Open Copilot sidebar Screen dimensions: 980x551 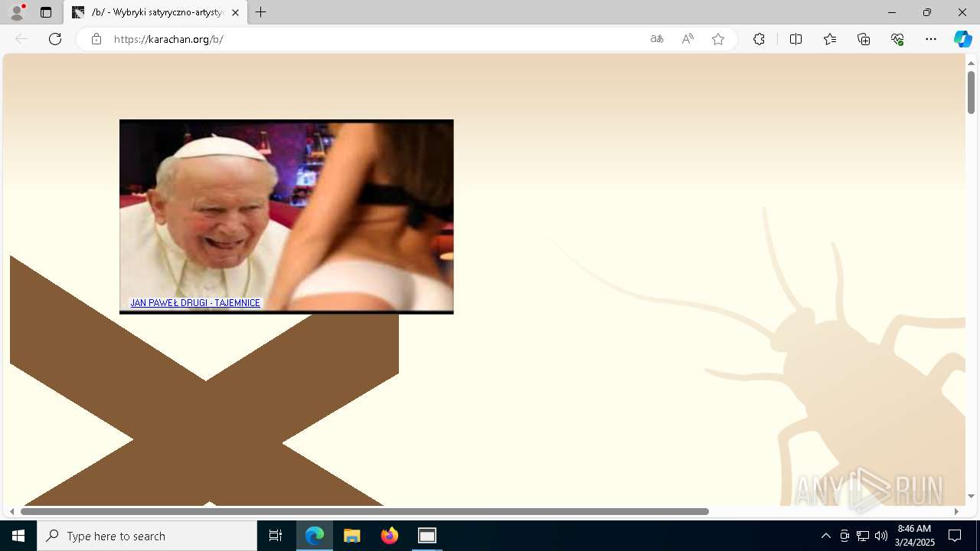click(x=962, y=39)
